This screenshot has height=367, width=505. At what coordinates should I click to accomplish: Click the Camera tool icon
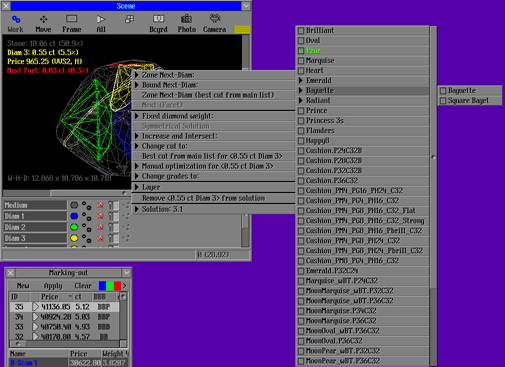[215, 18]
